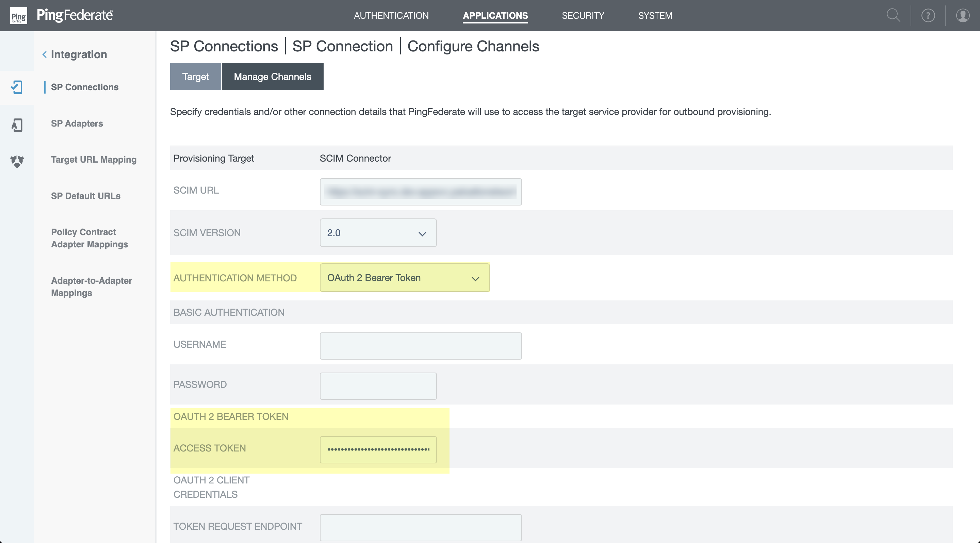The height and width of the screenshot is (543, 980).
Task: Open the Security top menu
Action: tap(583, 16)
